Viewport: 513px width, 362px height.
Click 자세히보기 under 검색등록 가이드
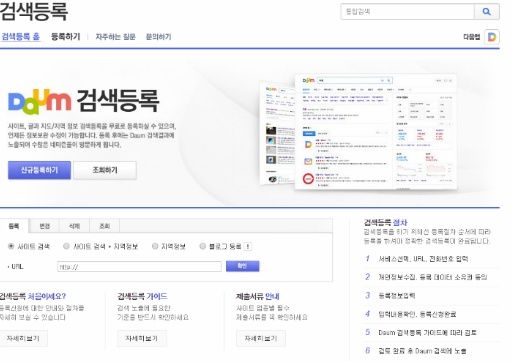click(x=141, y=338)
